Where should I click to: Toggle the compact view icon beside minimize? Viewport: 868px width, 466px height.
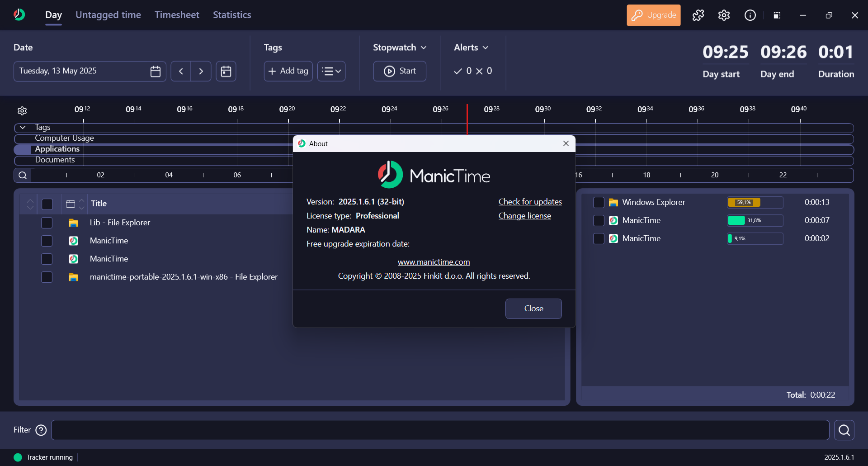[x=777, y=15]
